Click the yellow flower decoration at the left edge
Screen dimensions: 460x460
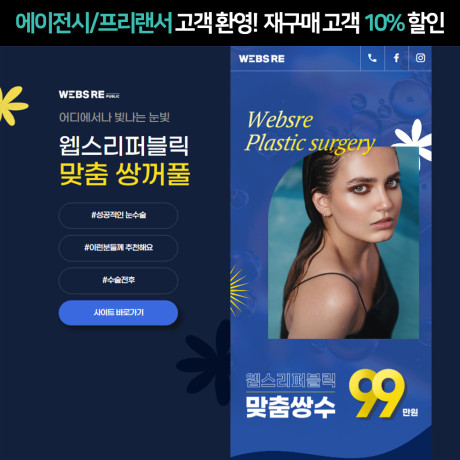pyautogui.click(x=13, y=105)
